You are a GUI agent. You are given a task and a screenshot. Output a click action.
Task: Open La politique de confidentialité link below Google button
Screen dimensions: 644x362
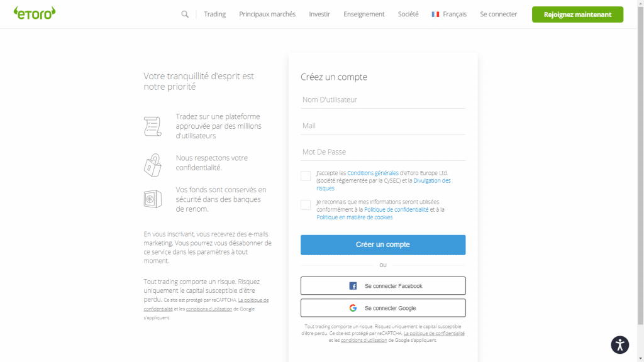click(x=434, y=334)
